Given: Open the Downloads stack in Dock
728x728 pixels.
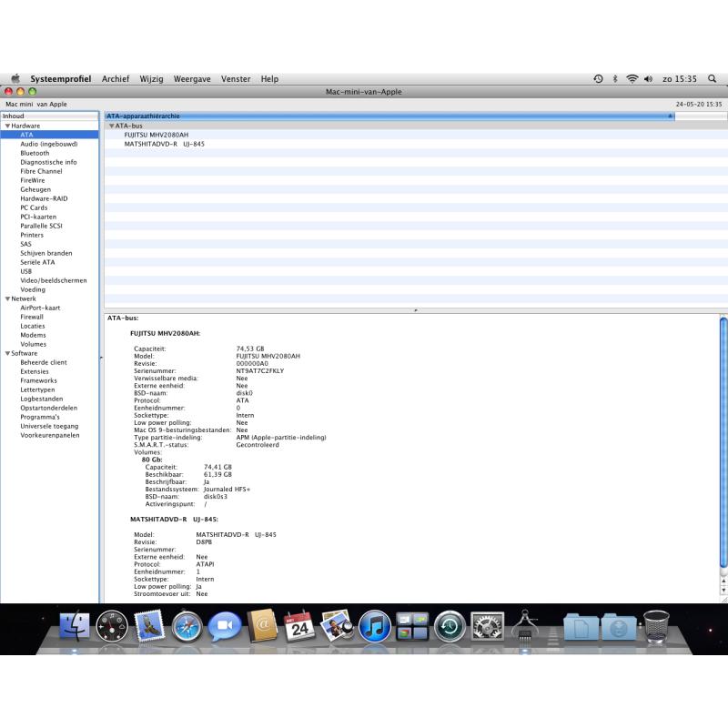Looking at the screenshot, I should [x=619, y=627].
